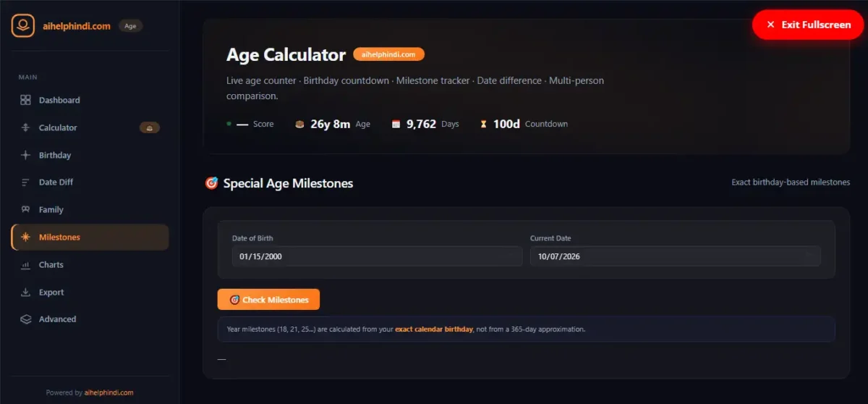Click the Exit Fullscreen button
The image size is (868, 404).
(x=808, y=25)
